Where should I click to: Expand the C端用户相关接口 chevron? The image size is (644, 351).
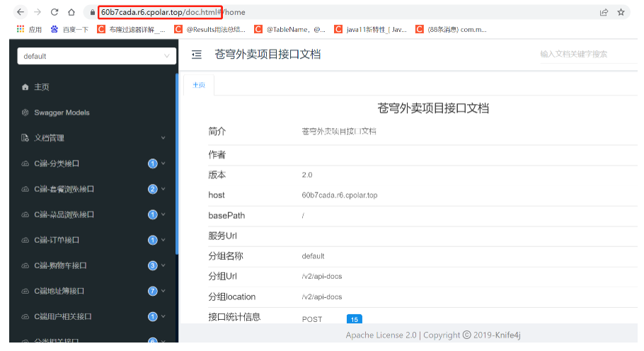click(163, 316)
